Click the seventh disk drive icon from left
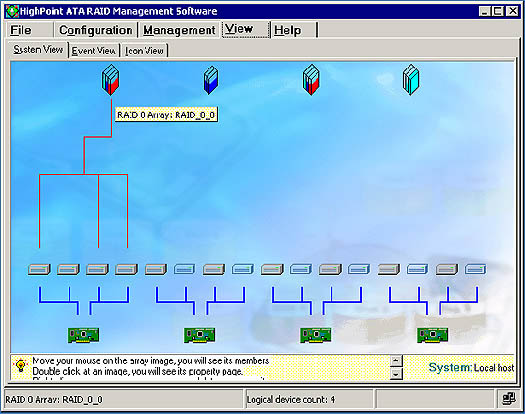 coord(214,269)
